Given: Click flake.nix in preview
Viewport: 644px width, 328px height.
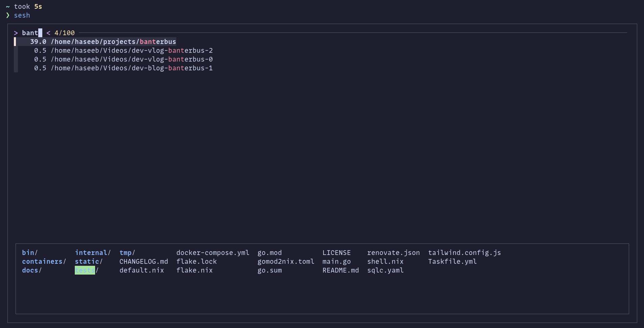Looking at the screenshot, I should click(195, 270).
